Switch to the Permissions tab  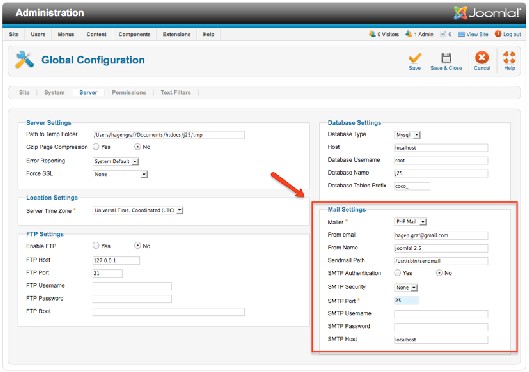click(x=129, y=93)
